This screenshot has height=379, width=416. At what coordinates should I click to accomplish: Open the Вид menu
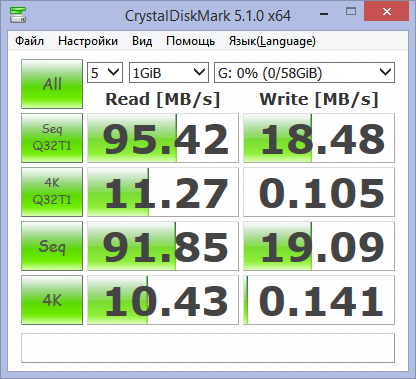[x=142, y=41]
